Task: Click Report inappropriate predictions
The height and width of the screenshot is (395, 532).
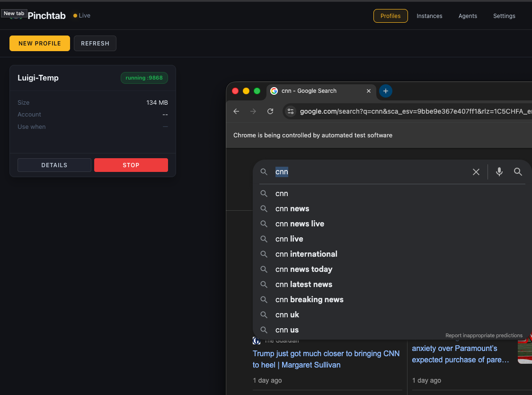Action: tap(484, 335)
